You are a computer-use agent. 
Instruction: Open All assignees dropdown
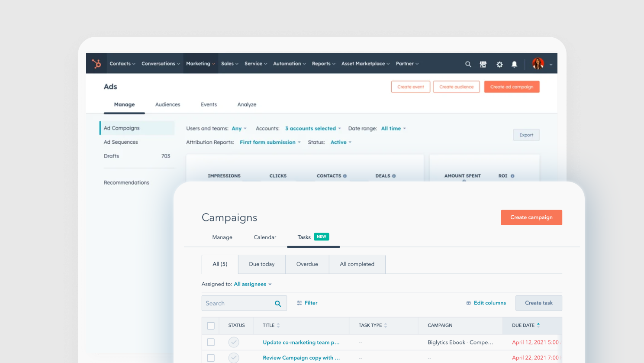coord(253,284)
